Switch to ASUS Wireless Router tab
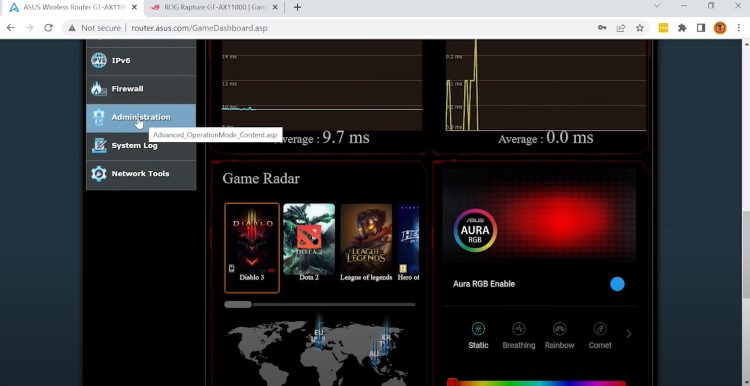Image resolution: width=750 pixels, height=386 pixels. point(72,7)
